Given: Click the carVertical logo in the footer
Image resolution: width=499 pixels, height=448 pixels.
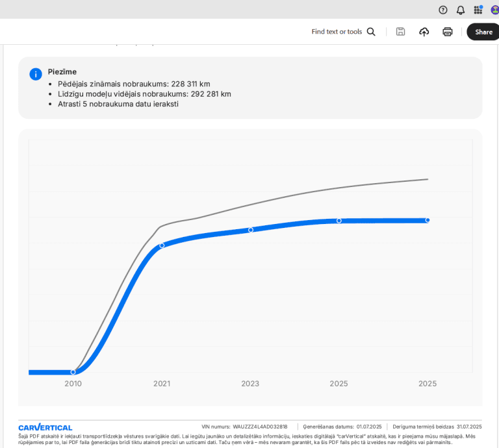Looking at the screenshot, I should pyautogui.click(x=45, y=427).
